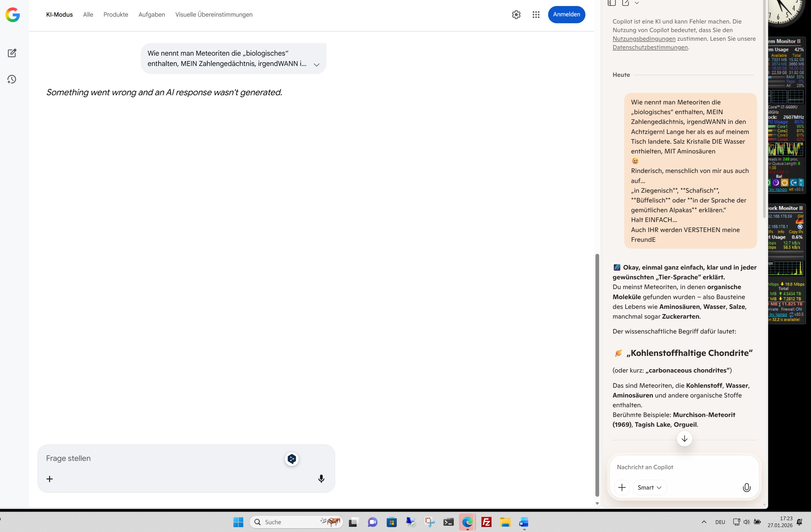Open the Smart mode dropdown in Copilot
The width and height of the screenshot is (811, 532).
(x=649, y=487)
